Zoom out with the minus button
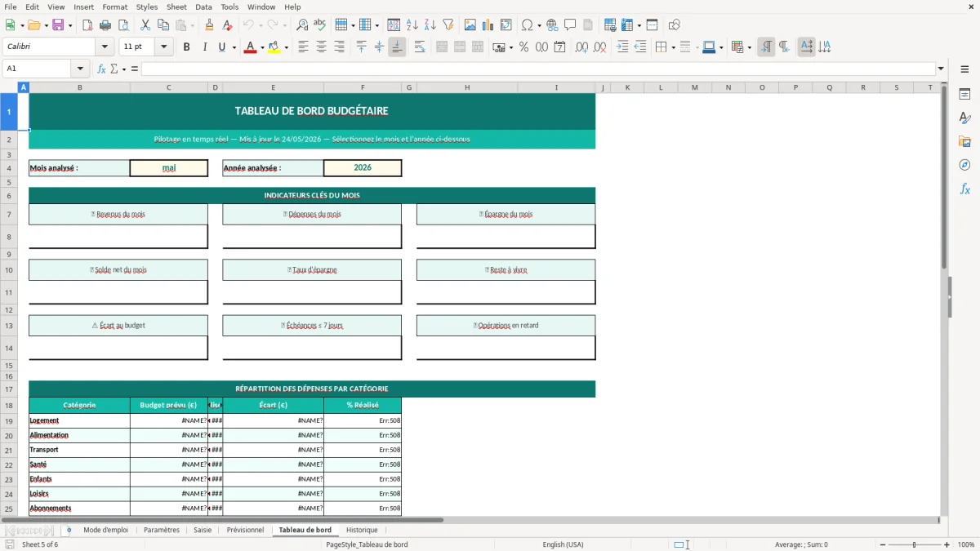Screen dimensions: 980x551 click(883, 544)
